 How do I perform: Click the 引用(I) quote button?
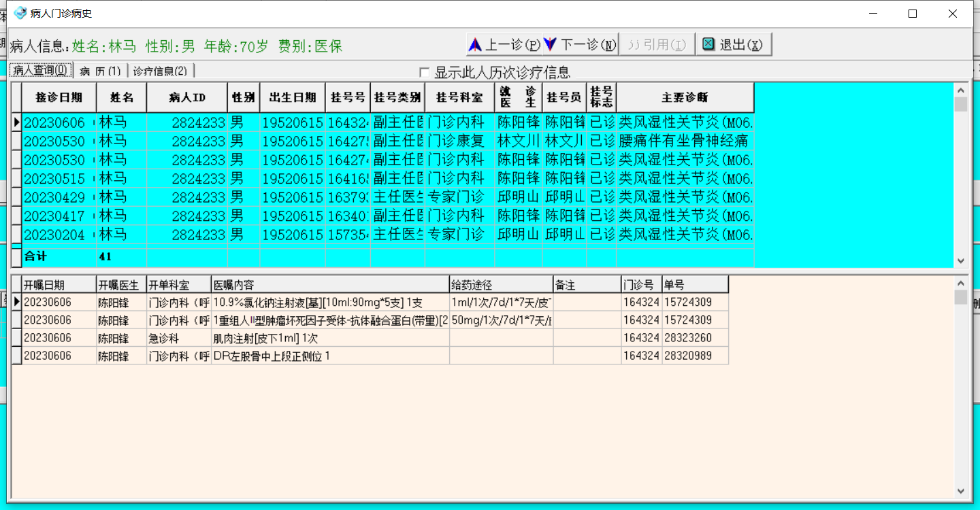657,45
